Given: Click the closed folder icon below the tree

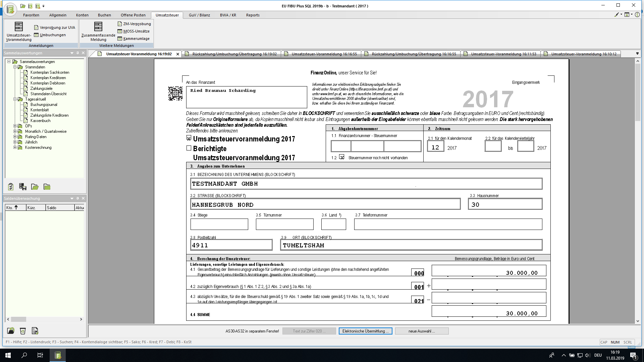Looking at the screenshot, I should (x=47, y=187).
